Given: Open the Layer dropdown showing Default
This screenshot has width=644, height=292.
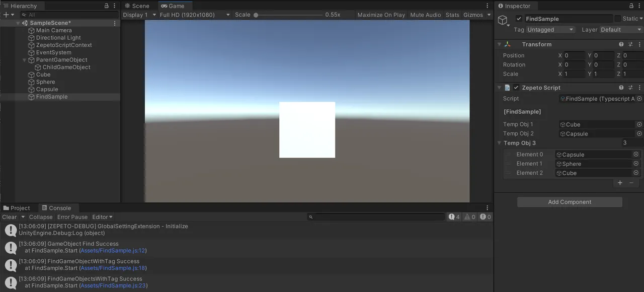Looking at the screenshot, I should [x=620, y=29].
